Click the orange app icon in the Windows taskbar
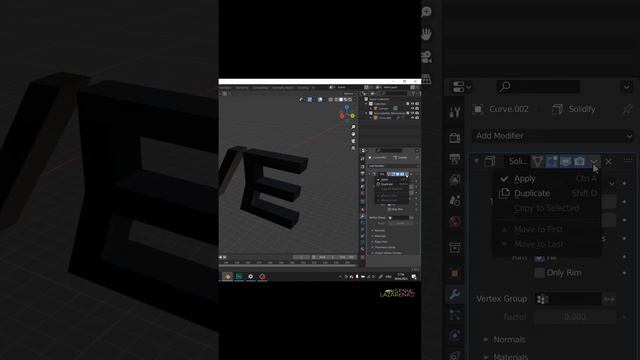This screenshot has width=640, height=360. (x=227, y=276)
